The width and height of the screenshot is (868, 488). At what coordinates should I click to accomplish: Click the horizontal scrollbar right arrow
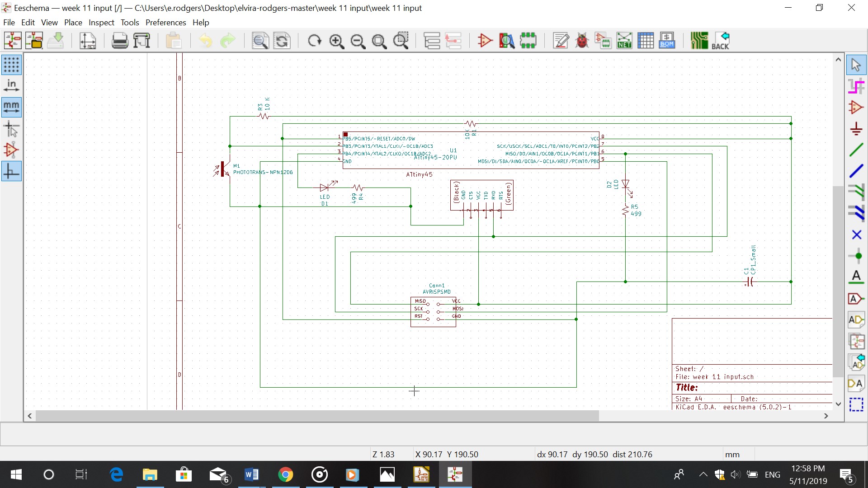(x=826, y=416)
